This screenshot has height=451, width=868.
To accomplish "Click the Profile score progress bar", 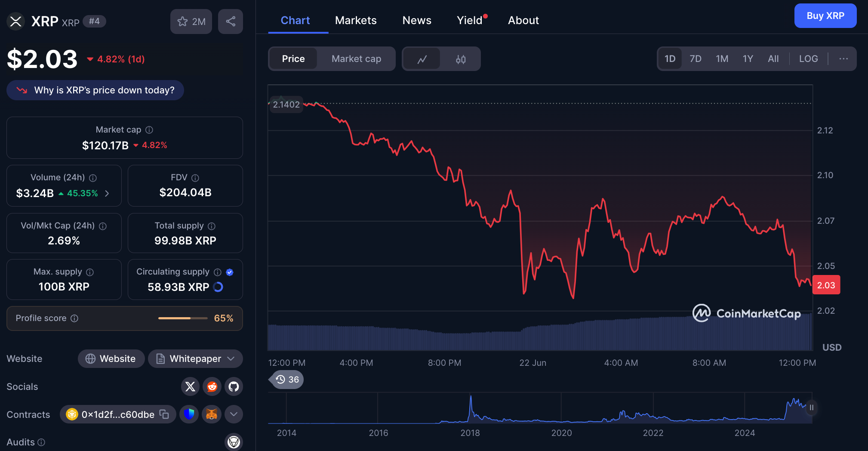I will click(x=183, y=318).
